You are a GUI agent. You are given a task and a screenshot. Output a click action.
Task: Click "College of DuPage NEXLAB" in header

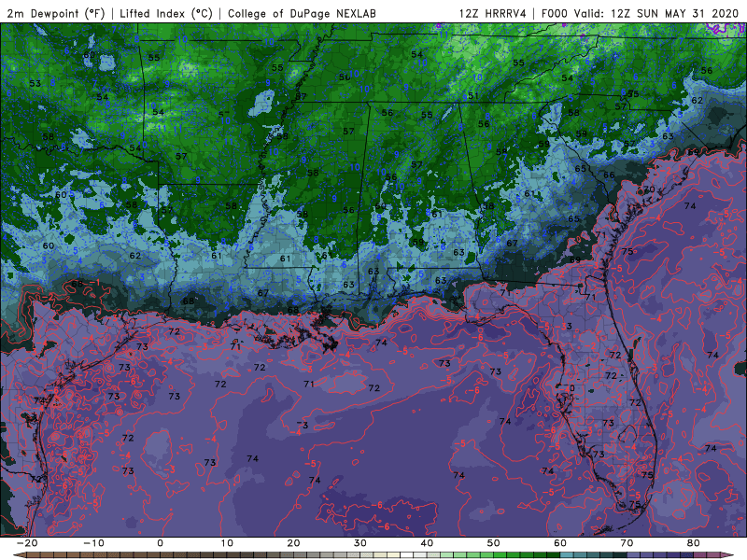click(x=302, y=13)
